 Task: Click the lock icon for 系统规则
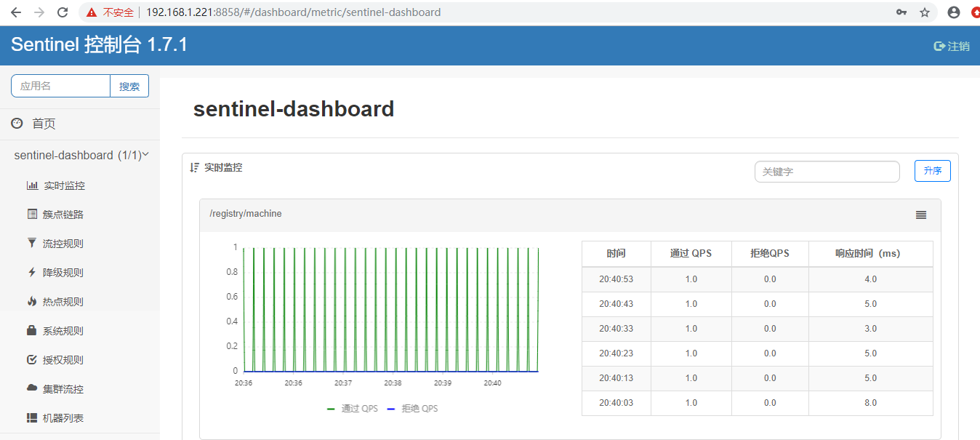[x=31, y=330]
